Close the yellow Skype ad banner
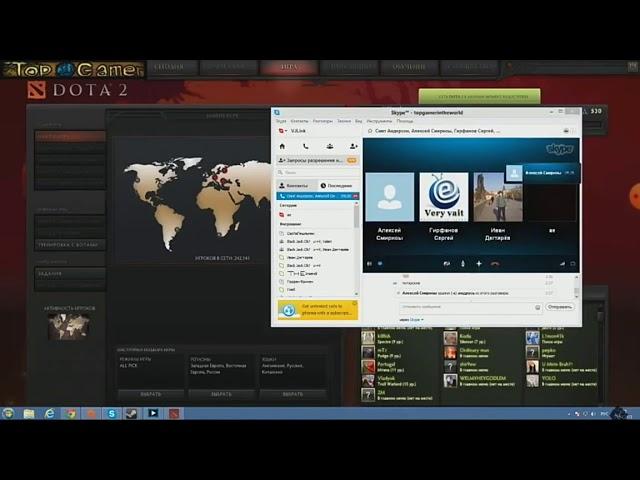This screenshot has width=640, height=480. 355,303
